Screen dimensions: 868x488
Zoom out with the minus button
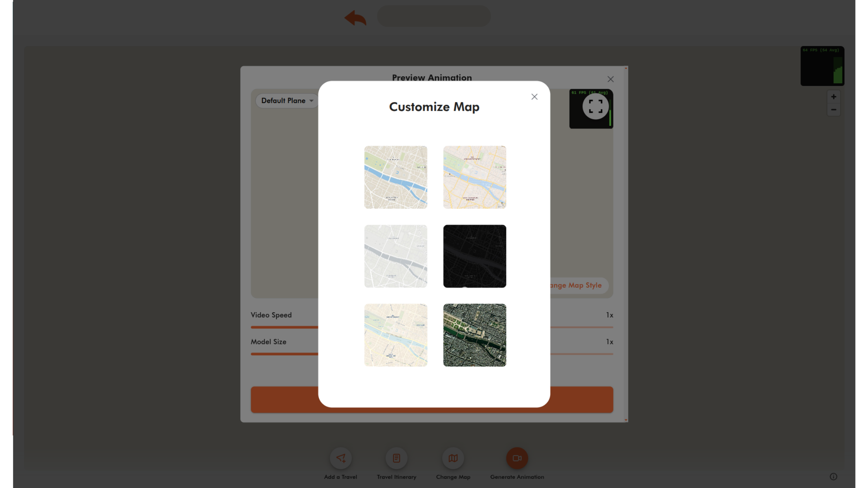click(834, 110)
